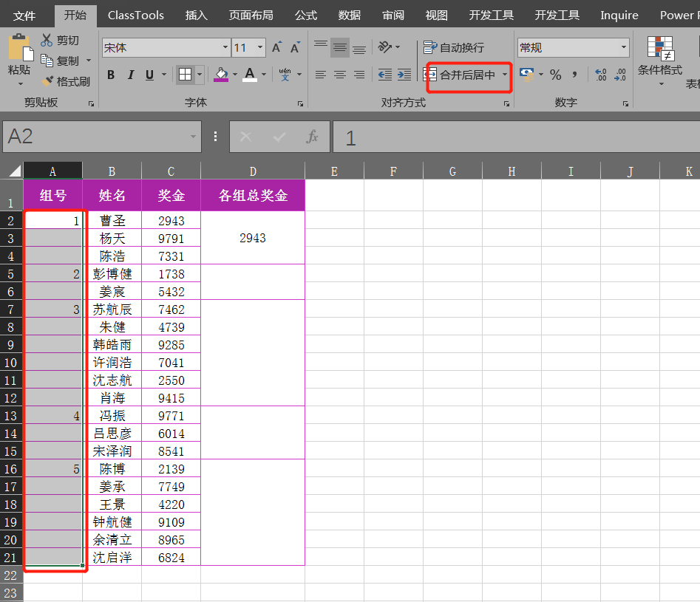Screen dimensions: 700x602
Task: Open the Font (字体) dialog launcher
Action: 300,103
